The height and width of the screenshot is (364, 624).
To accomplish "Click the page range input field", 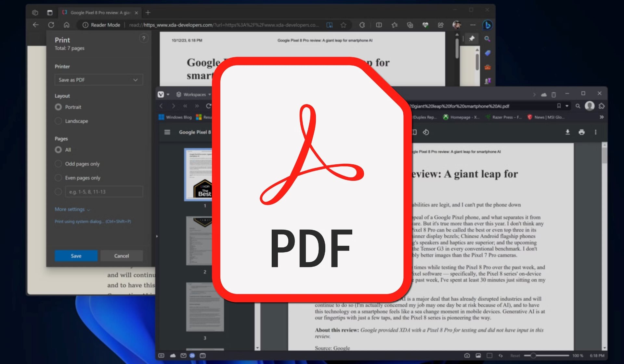I will [x=104, y=192].
